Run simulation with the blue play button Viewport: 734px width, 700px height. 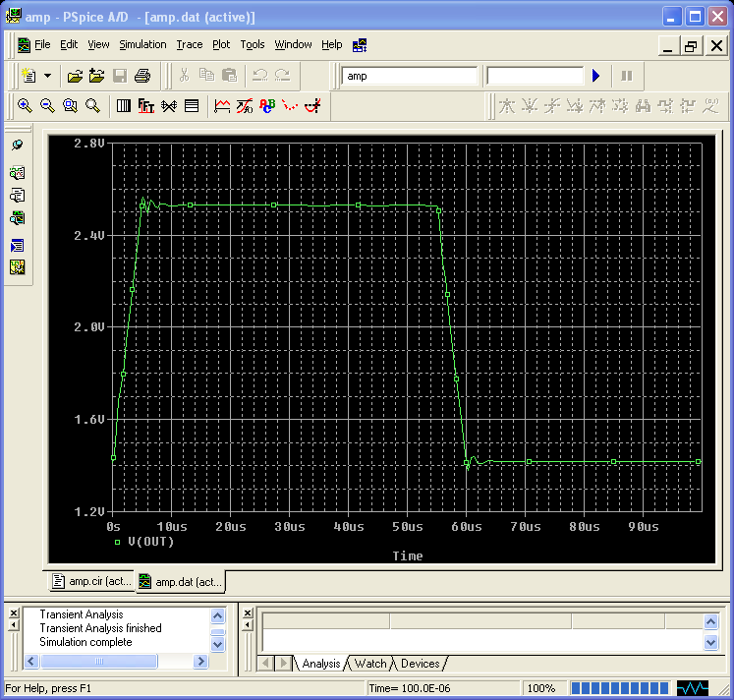click(x=595, y=76)
